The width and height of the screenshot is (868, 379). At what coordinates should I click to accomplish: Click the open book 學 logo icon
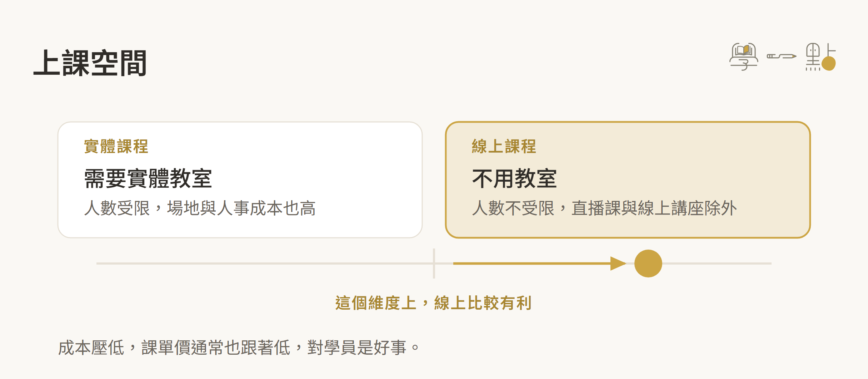pos(744,57)
